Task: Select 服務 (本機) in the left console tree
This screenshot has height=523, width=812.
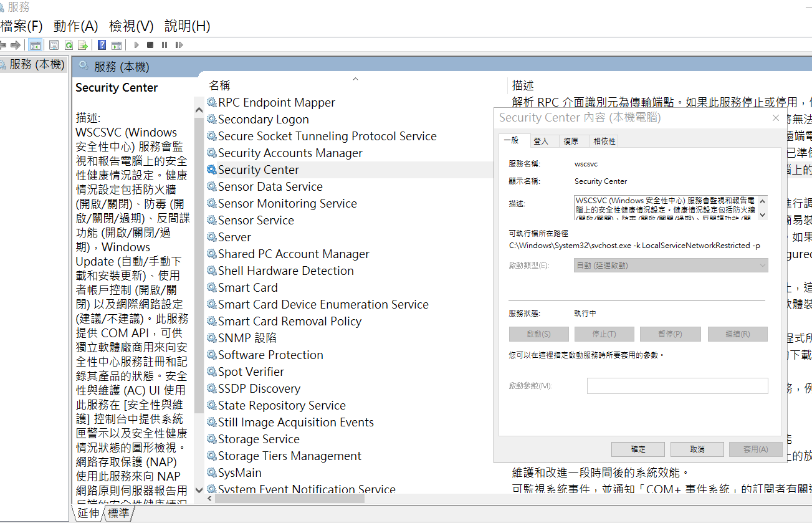Action: (37, 64)
